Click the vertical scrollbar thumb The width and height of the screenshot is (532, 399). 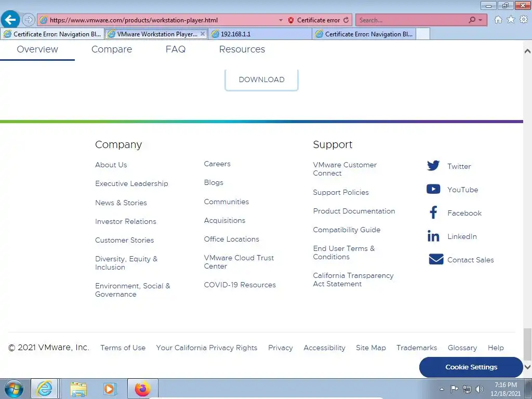pos(527,344)
